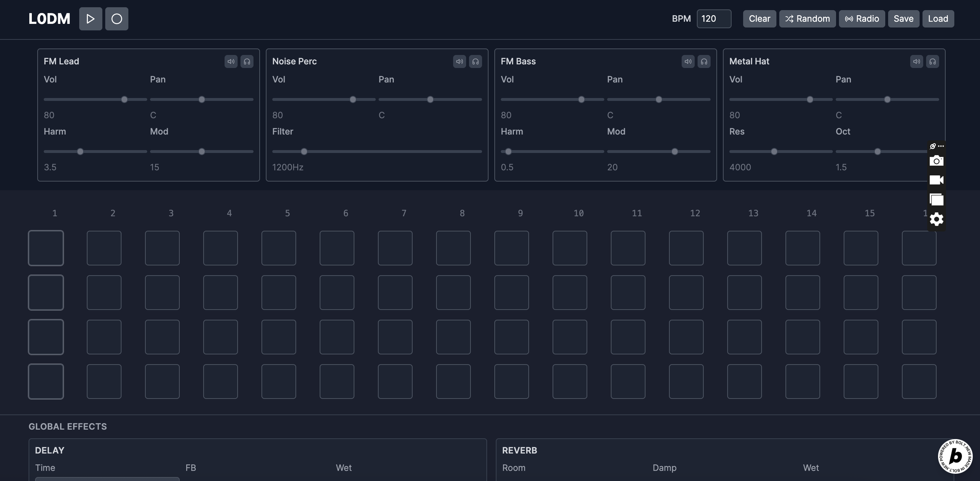Image resolution: width=980 pixels, height=481 pixels.
Task: Click the Noise Perc Filter slider handle
Action: 304,152
